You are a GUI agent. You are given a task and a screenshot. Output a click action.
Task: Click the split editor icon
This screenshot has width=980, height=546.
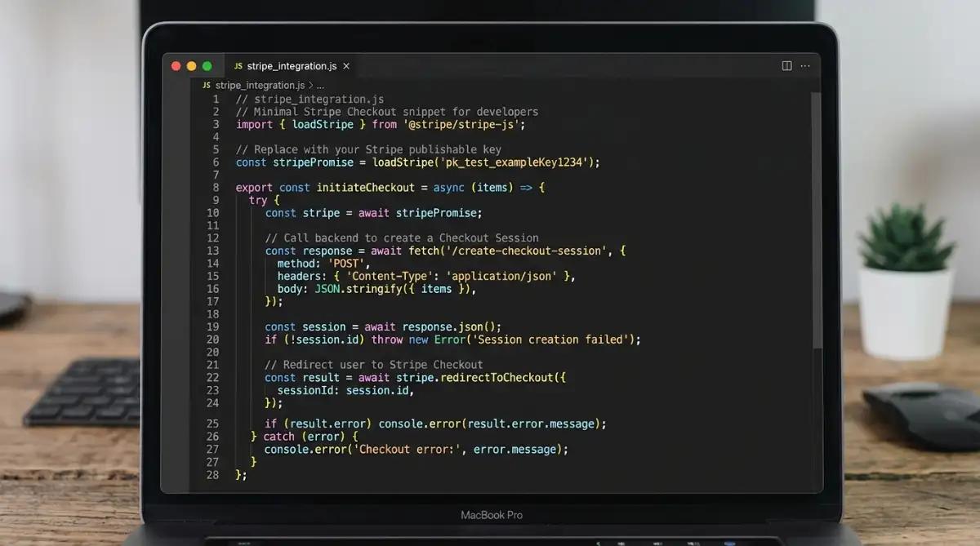coord(787,66)
